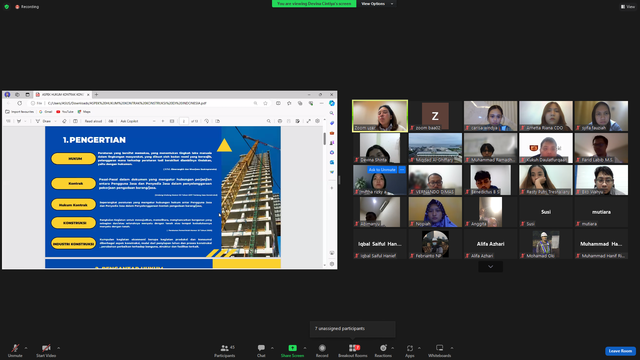Image resolution: width=640 pixels, height=360 pixels.
Task: Click the favorites star in Edge address bar
Action: pos(265,103)
